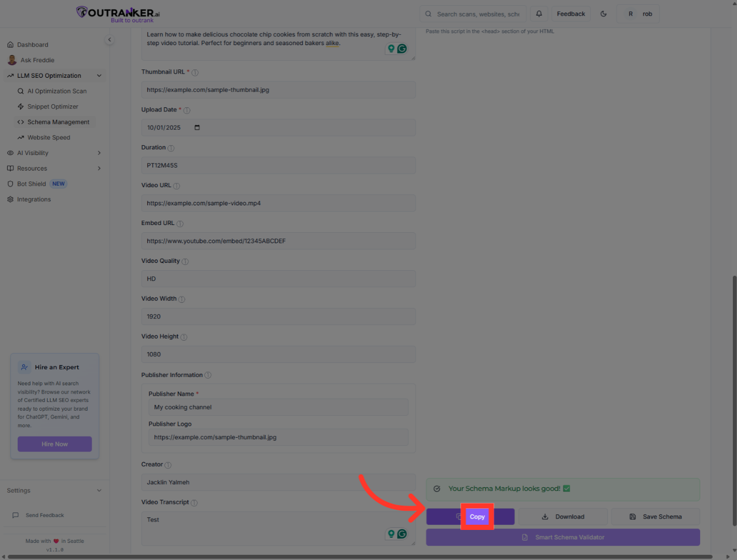Click the Grammarly icon in Video Transcript box
The width and height of the screenshot is (737, 560).
(x=402, y=534)
